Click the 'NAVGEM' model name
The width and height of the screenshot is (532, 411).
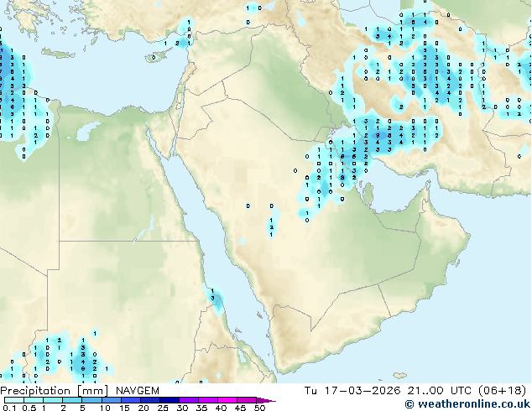click(x=138, y=391)
